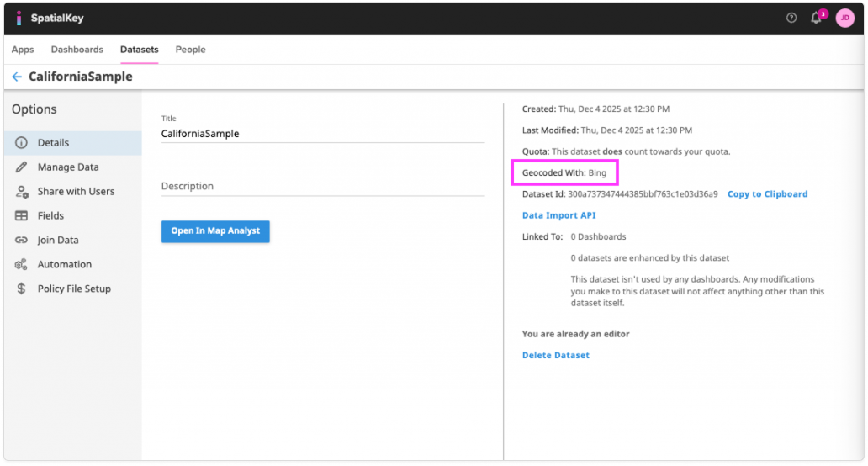
Task: Click the JD user avatar
Action: point(844,18)
